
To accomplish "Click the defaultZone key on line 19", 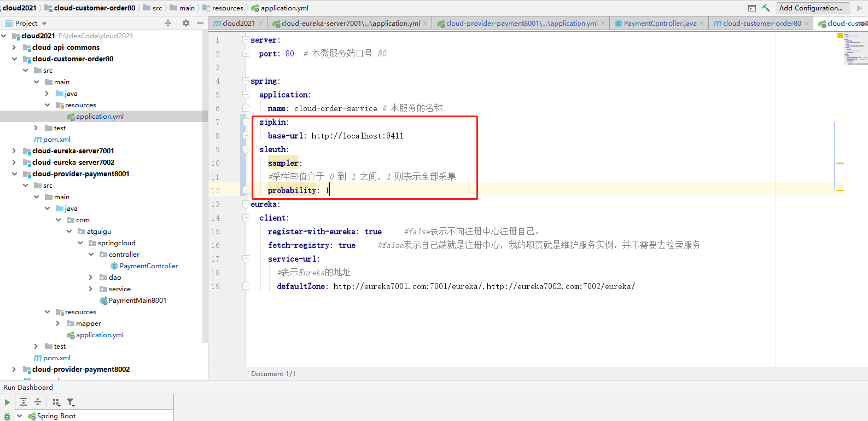I will pos(301,286).
